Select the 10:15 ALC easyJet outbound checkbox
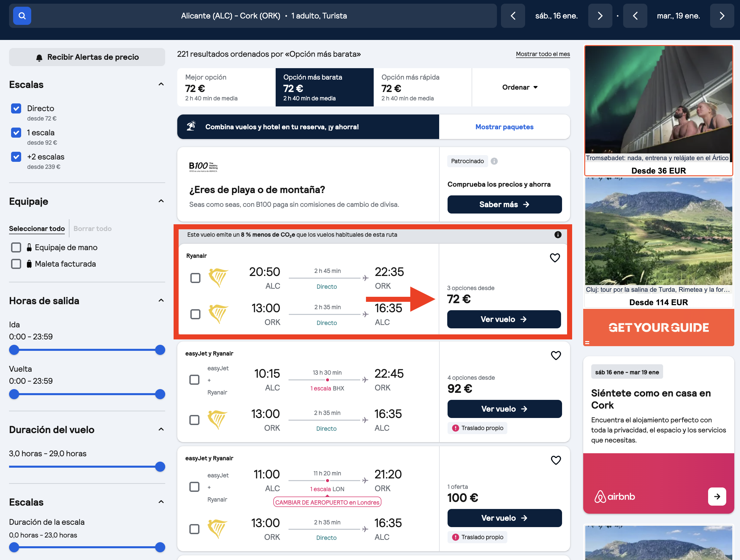Image resolution: width=740 pixels, height=560 pixels. click(194, 380)
